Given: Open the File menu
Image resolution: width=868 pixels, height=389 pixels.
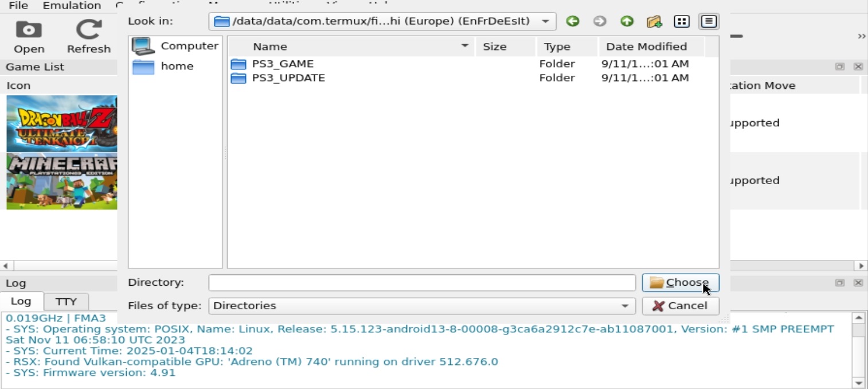Looking at the screenshot, I should 18,6.
